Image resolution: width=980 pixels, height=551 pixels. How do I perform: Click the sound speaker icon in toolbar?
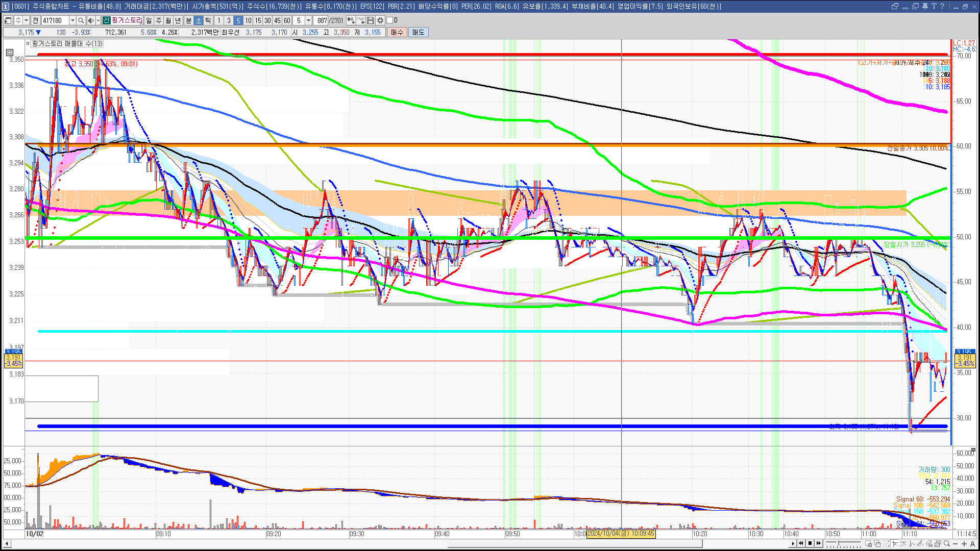pos(90,20)
